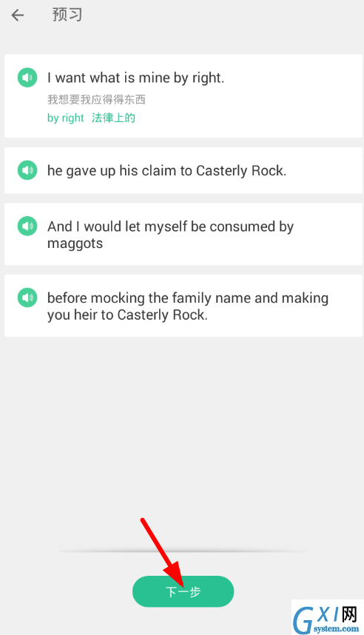Play audio for "I want what is mine"

[x=27, y=78]
